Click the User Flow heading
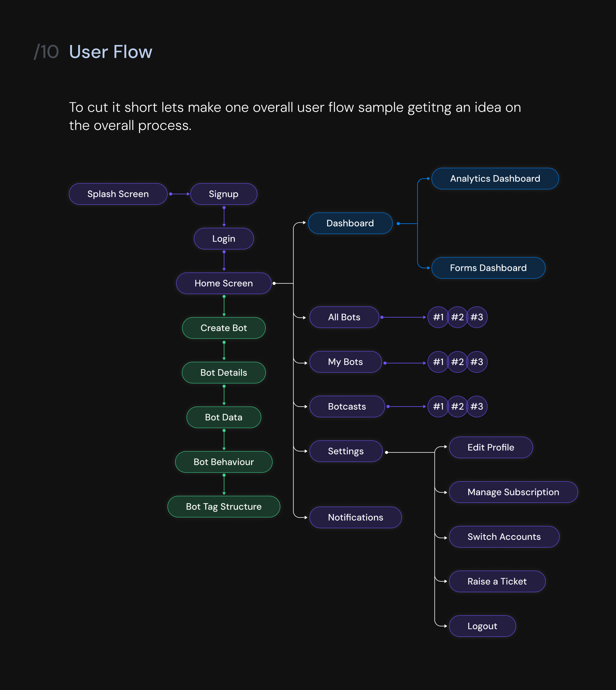616x690 pixels. coord(110,52)
